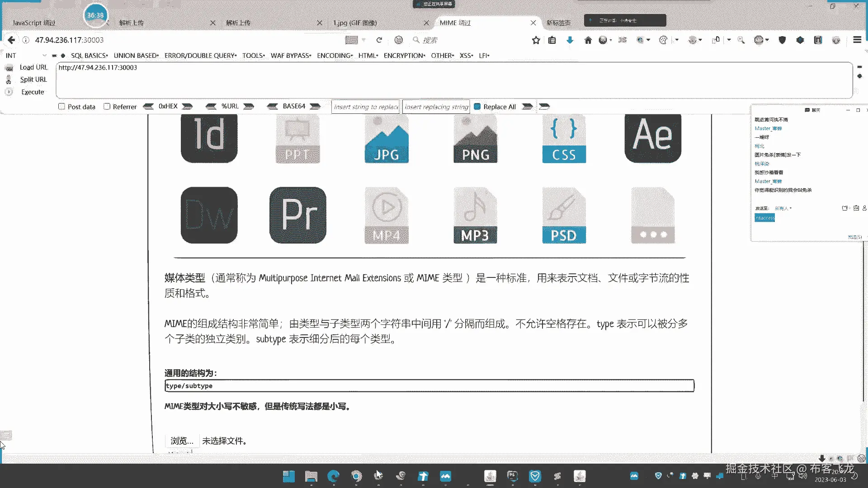Click the Premiere Pr file icon
This screenshot has width=868, height=488.
click(298, 215)
